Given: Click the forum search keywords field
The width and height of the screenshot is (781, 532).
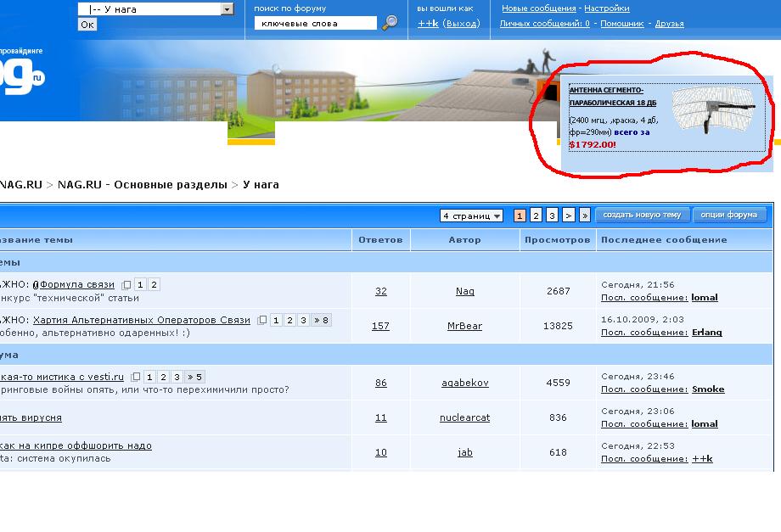Looking at the screenshot, I should tap(315, 23).
